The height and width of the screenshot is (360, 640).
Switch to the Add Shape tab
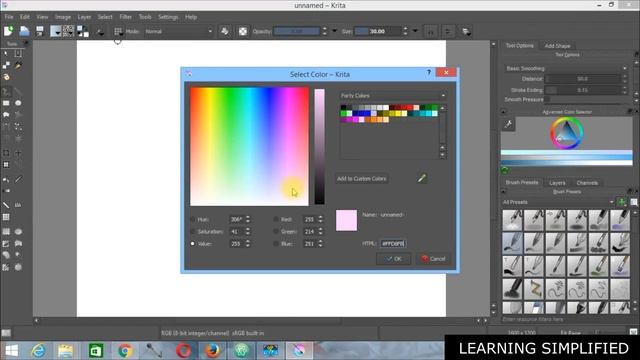click(x=557, y=46)
